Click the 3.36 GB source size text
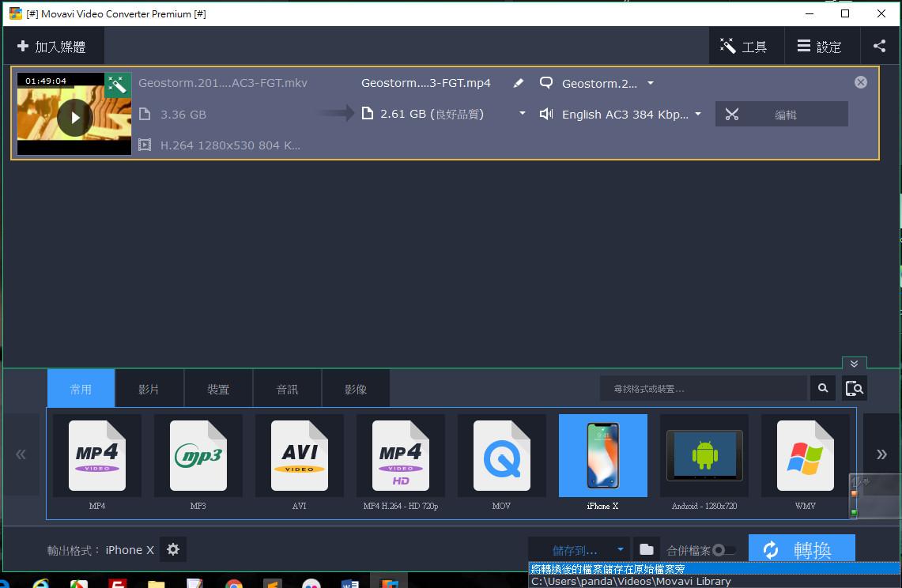This screenshot has height=588, width=902. pyautogui.click(x=183, y=115)
